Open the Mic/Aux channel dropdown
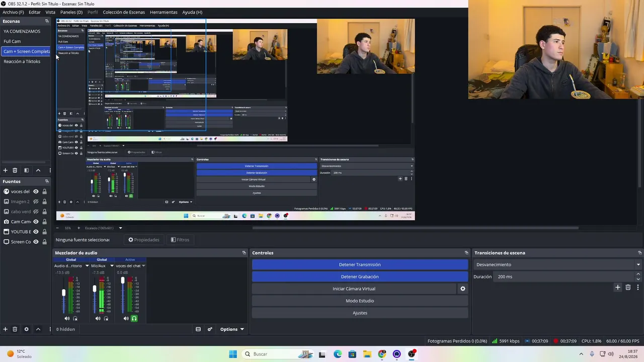This screenshot has width=644, height=362. click(x=111, y=266)
